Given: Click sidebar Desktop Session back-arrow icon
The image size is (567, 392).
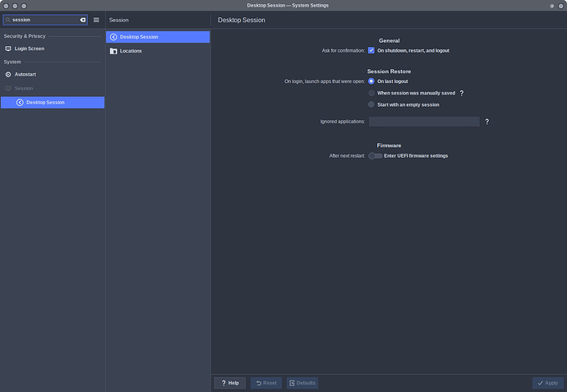Looking at the screenshot, I should 20,103.
